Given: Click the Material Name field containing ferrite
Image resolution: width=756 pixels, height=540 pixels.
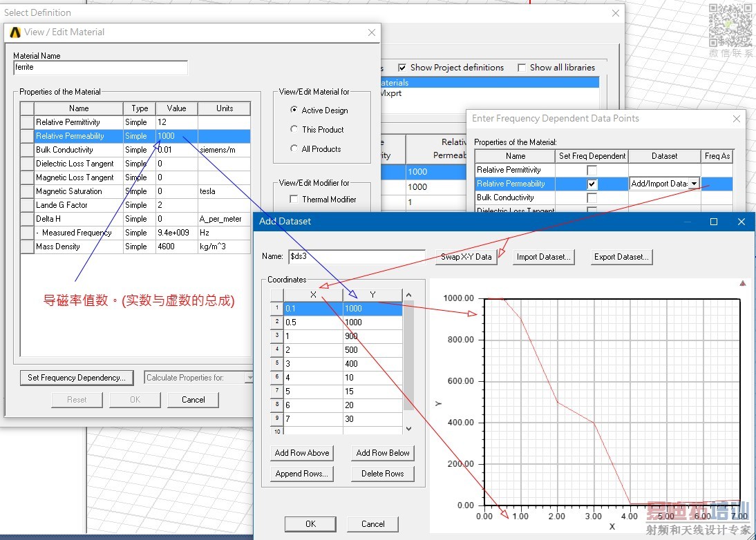Looking at the screenshot, I should [100, 68].
